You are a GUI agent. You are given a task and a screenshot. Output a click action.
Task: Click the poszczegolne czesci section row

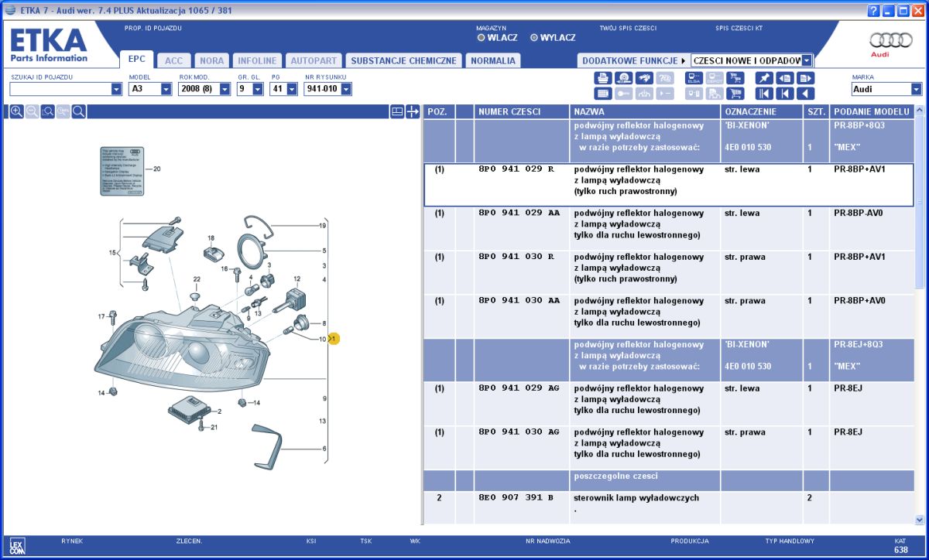point(669,480)
